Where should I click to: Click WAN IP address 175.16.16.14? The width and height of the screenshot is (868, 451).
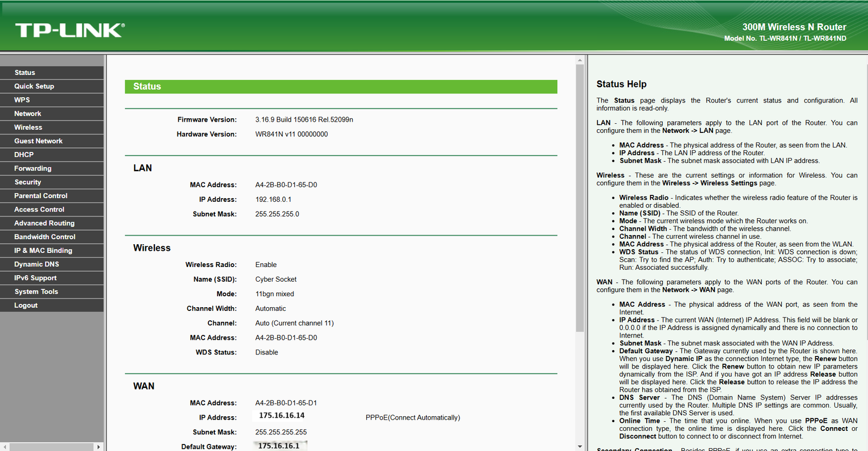click(x=282, y=416)
